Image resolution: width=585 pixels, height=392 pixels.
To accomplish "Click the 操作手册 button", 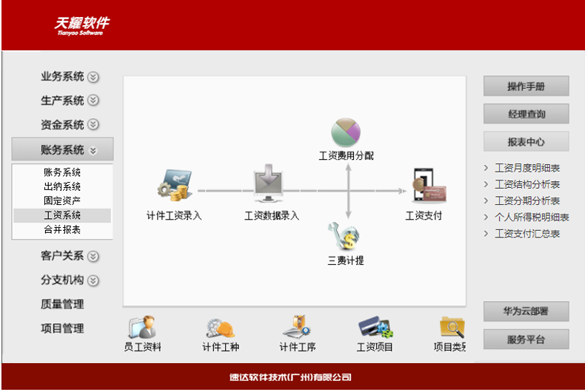I will click(x=526, y=86).
